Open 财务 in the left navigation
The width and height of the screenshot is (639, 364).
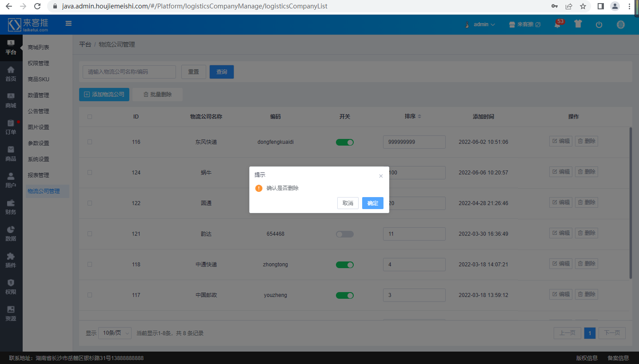point(11,207)
